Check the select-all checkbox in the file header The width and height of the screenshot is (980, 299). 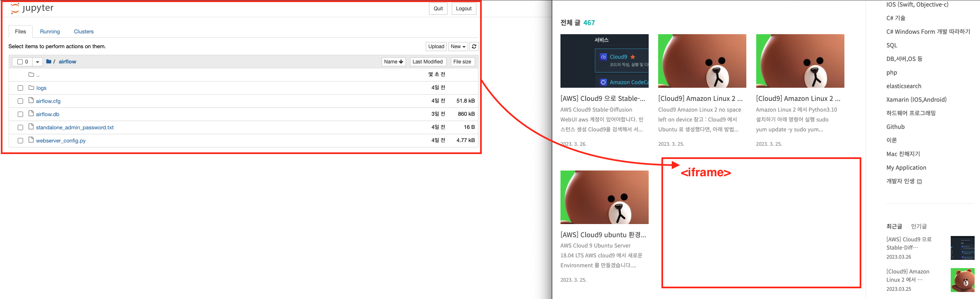click(x=20, y=62)
